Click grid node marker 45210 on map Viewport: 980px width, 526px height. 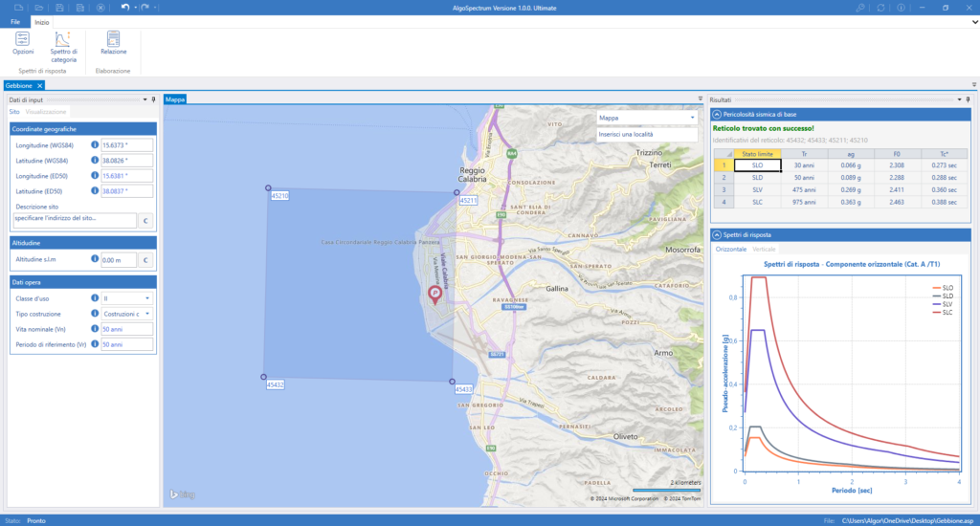pyautogui.click(x=268, y=188)
